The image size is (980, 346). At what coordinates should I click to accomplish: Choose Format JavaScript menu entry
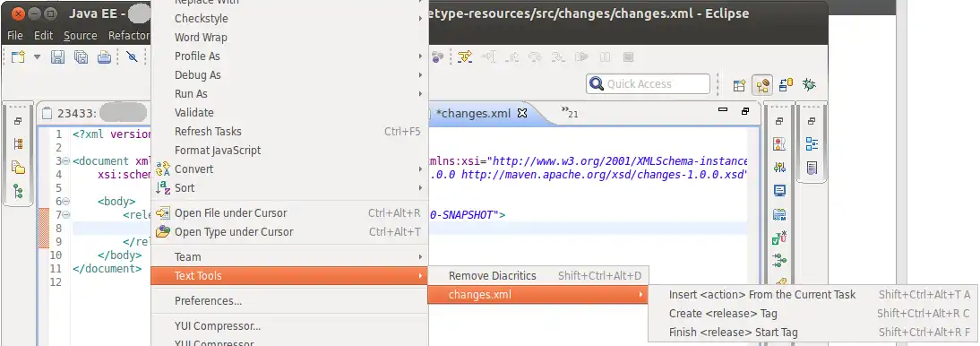(289, 151)
